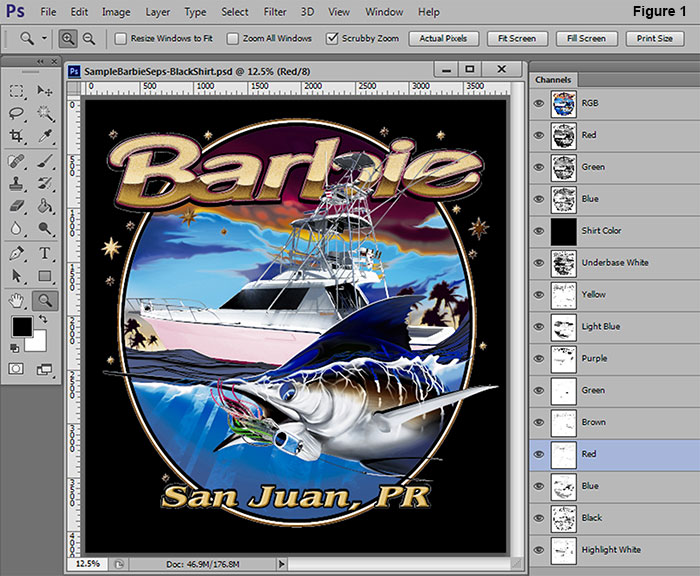Open the File menu
Screen dimensions: 700x576
[48, 12]
